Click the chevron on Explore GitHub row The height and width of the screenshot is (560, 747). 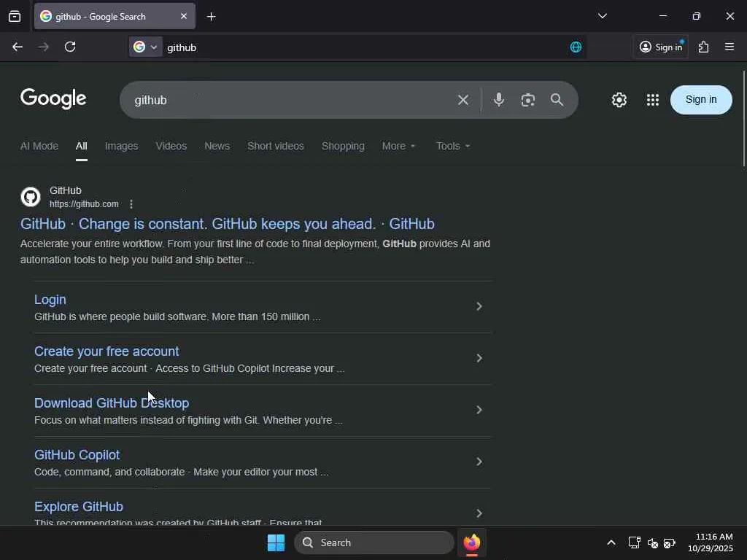pos(479,513)
